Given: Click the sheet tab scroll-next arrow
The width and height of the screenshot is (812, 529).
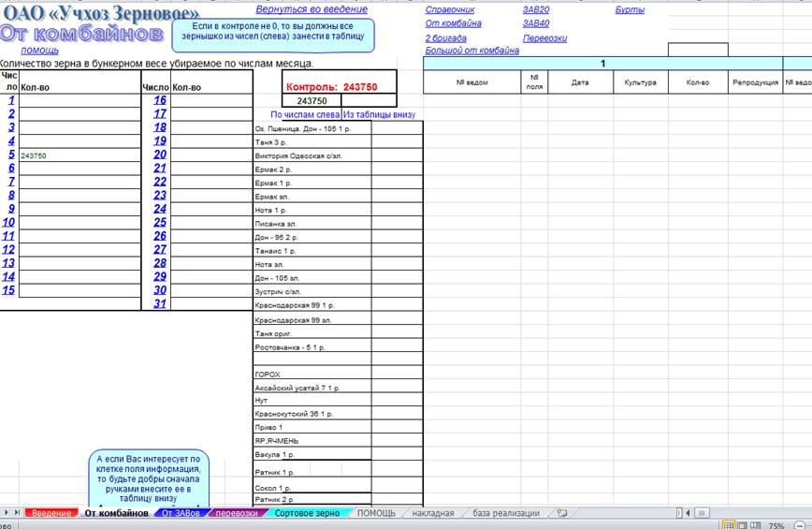Looking at the screenshot, I should (7, 512).
